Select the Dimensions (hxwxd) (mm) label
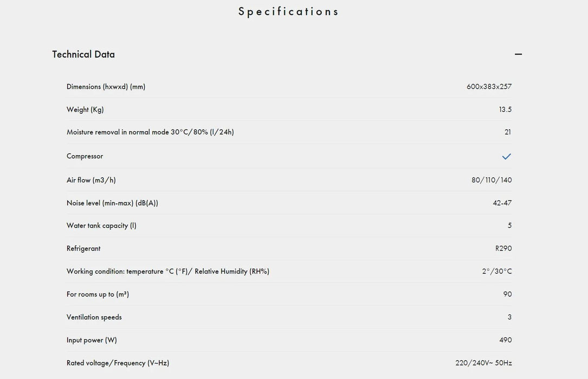 point(106,87)
